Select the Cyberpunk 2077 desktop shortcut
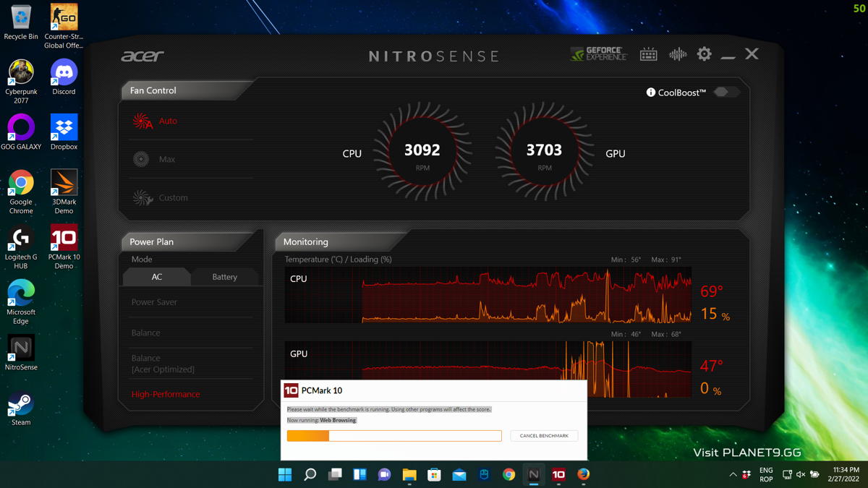This screenshot has height=488, width=868. (x=21, y=82)
